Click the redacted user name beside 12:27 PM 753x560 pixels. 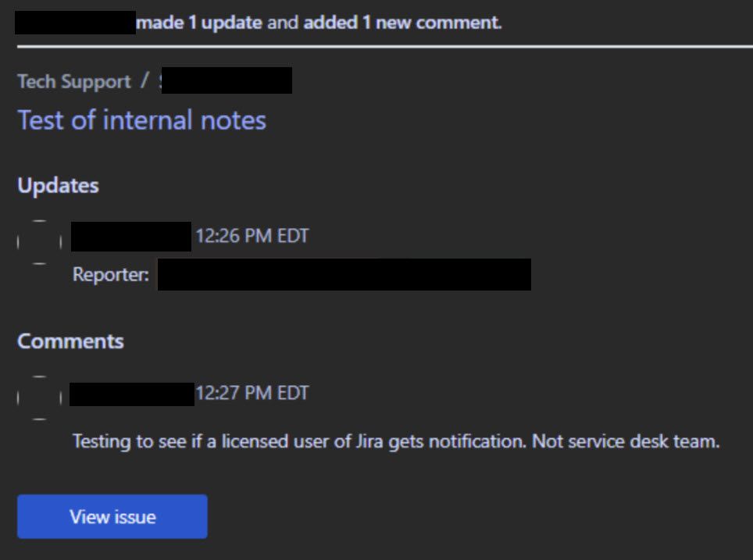click(x=131, y=393)
